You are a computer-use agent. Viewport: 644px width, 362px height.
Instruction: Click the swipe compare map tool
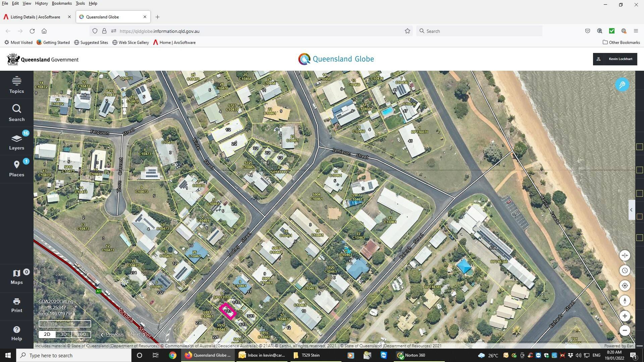[625, 255]
